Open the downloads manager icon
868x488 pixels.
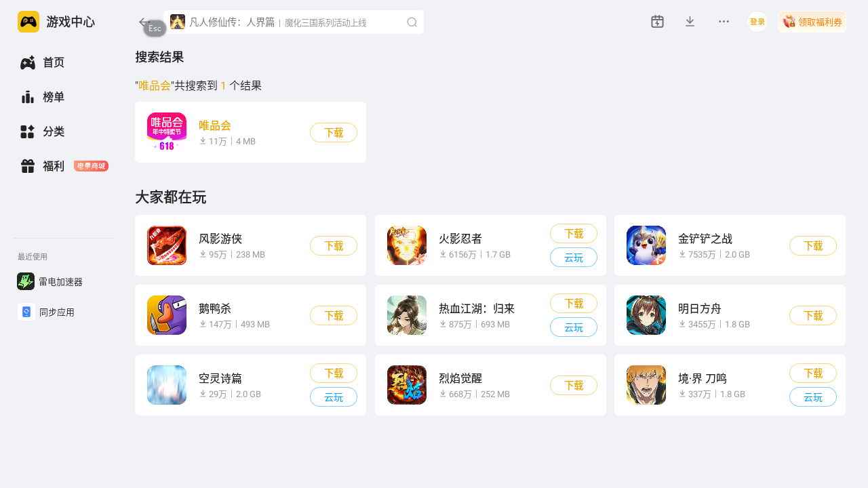point(690,22)
